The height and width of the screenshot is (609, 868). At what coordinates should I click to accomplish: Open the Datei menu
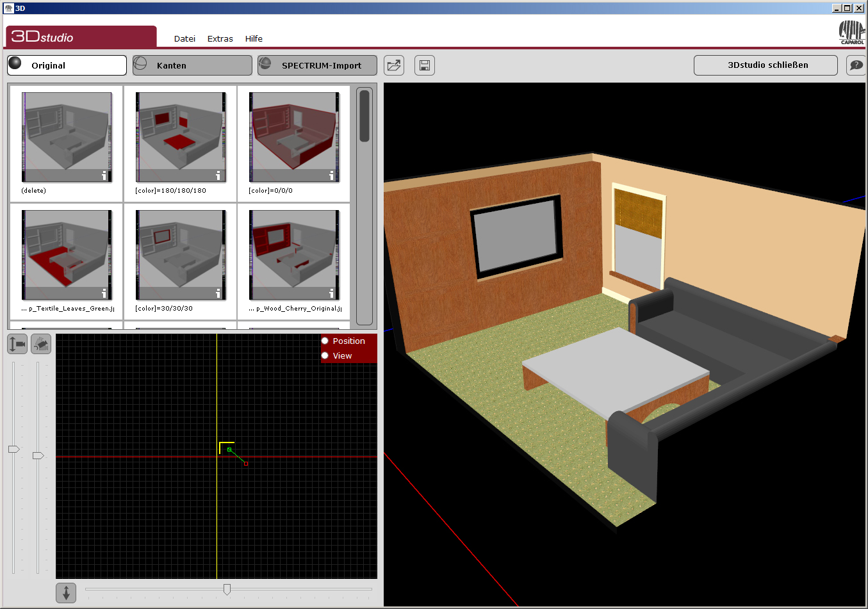(184, 38)
